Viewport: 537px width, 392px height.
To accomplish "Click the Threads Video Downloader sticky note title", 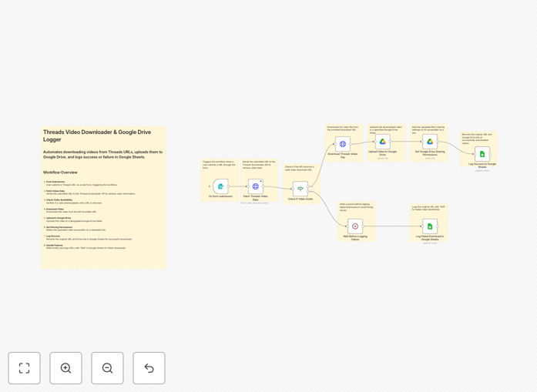I will point(97,136).
